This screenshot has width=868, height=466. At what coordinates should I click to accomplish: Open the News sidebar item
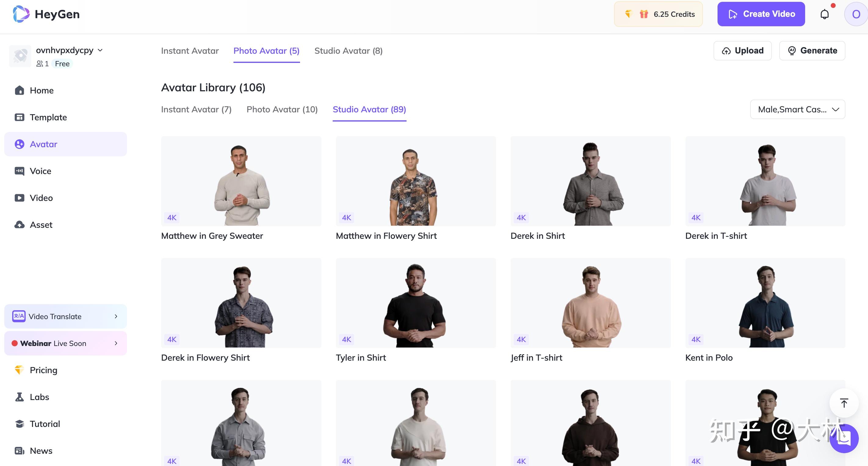[41, 451]
